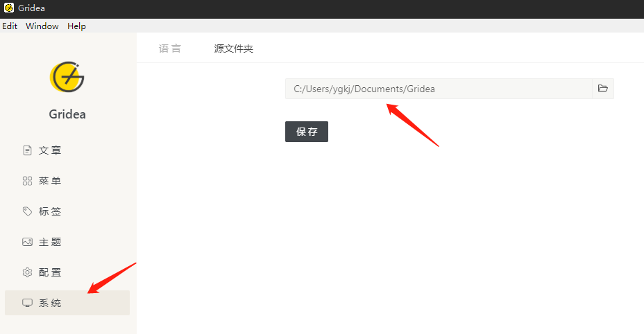Image resolution: width=644 pixels, height=334 pixels.
Task: Click the Gridea logo in sidebar
Action: click(x=67, y=77)
